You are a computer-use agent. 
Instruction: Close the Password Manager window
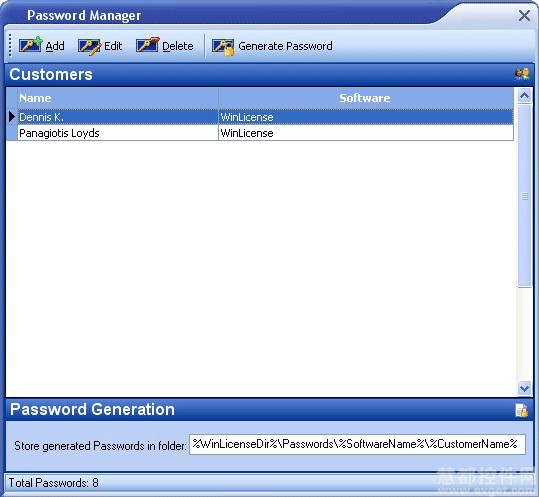[x=524, y=15]
